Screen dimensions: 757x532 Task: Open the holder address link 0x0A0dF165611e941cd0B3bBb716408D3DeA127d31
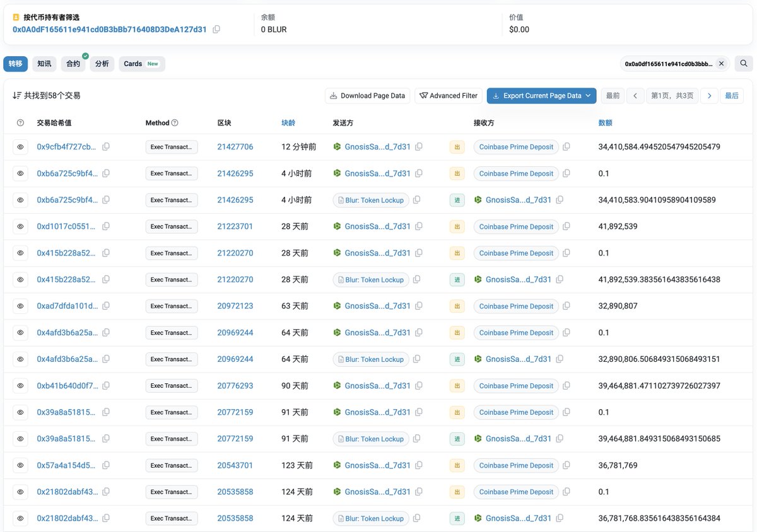(110, 30)
